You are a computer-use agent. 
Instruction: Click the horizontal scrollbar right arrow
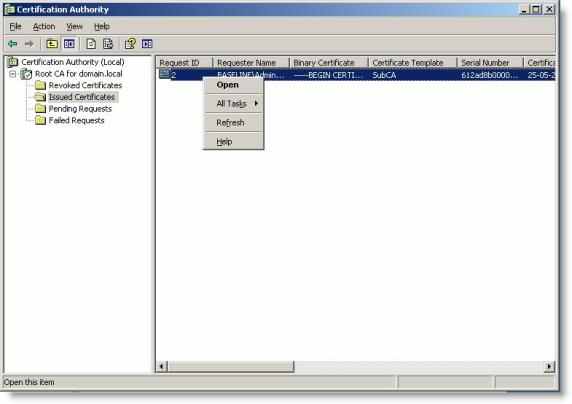pos(549,366)
